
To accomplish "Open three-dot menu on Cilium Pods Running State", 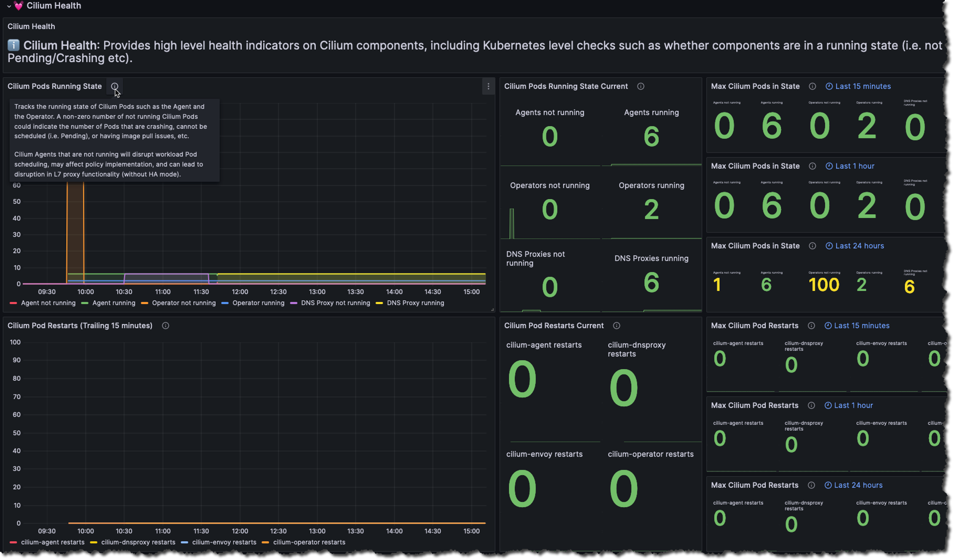I will 488,86.
